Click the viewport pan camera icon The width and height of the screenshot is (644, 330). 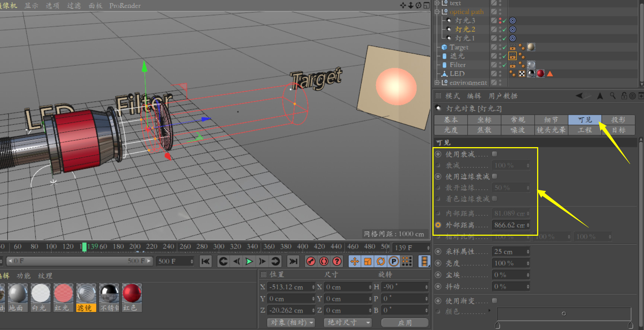click(403, 6)
